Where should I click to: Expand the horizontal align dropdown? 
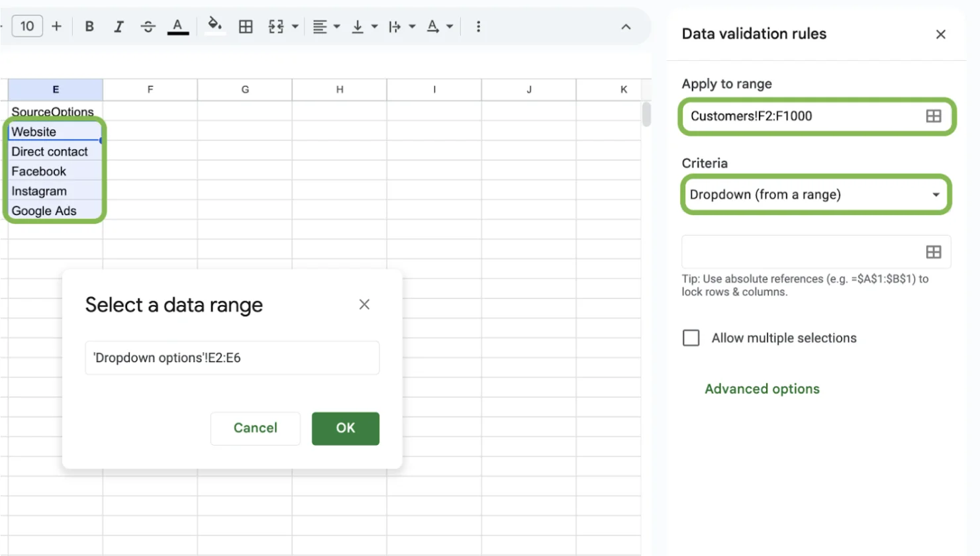click(336, 26)
